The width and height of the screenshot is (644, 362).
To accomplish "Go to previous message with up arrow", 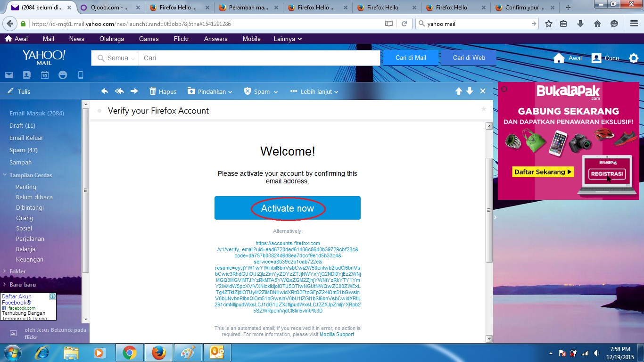I will tap(459, 91).
